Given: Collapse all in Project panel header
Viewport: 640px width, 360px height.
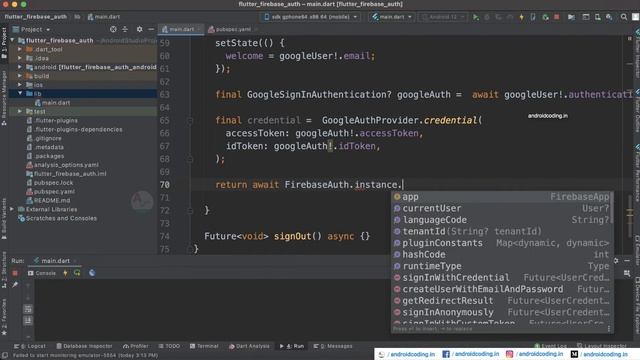Looking at the screenshot, I should (x=125, y=29).
